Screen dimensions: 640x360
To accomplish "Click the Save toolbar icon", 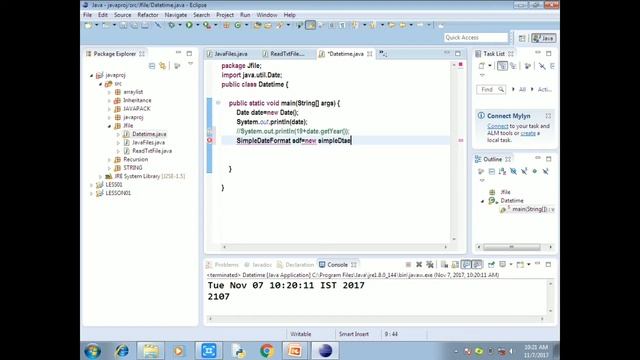I will coord(123,25).
